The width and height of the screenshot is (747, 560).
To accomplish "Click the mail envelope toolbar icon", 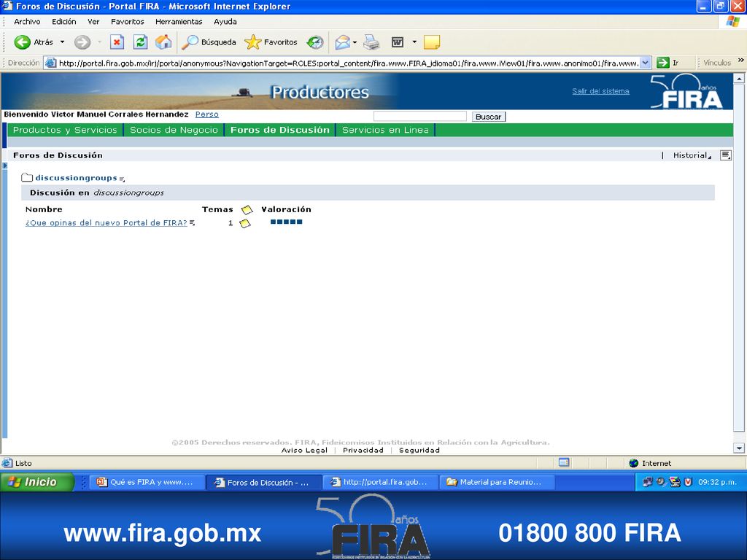I will coord(343,42).
